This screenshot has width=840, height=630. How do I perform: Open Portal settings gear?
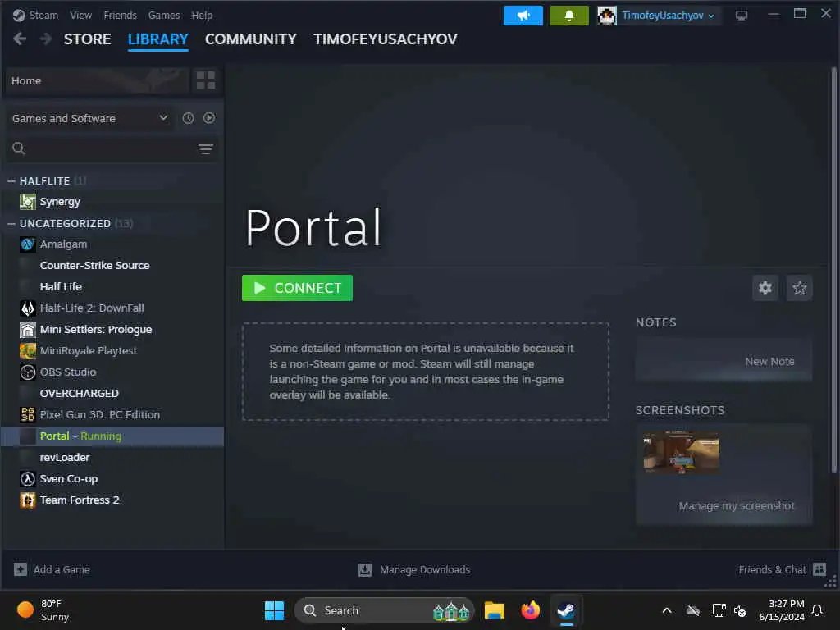(765, 288)
